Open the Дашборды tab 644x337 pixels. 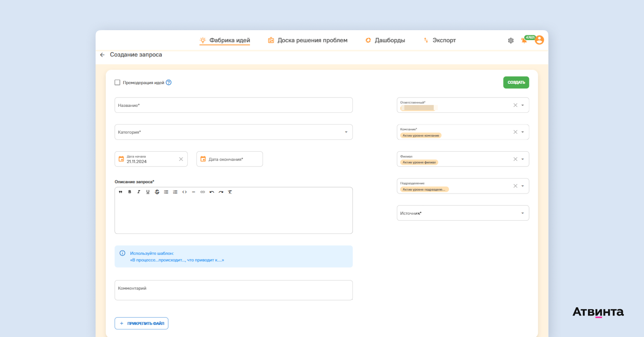385,40
